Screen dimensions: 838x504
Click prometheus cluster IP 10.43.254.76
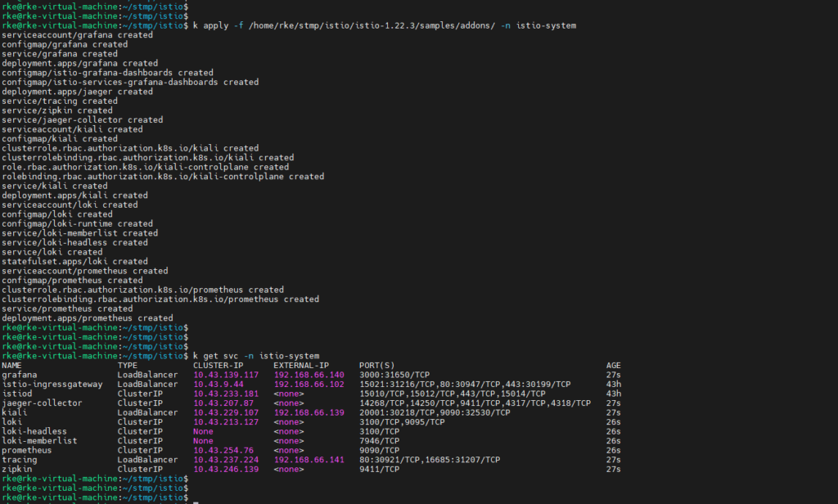click(223, 451)
